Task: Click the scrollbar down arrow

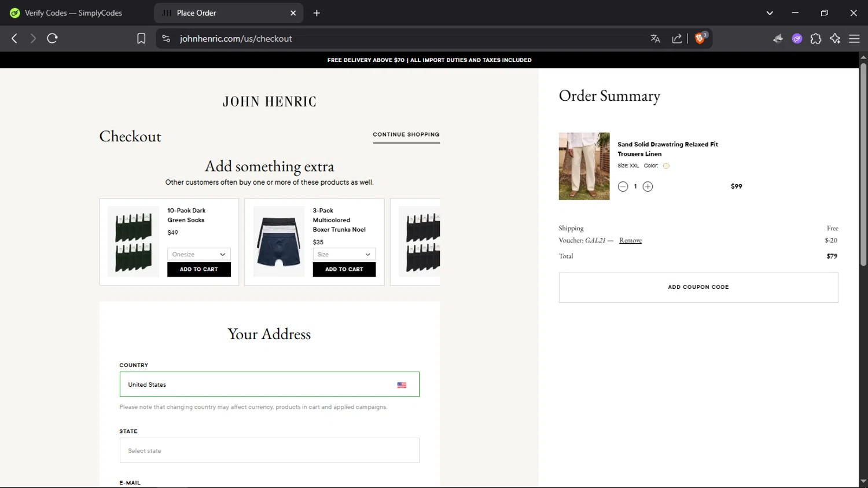Action: pyautogui.click(x=863, y=482)
